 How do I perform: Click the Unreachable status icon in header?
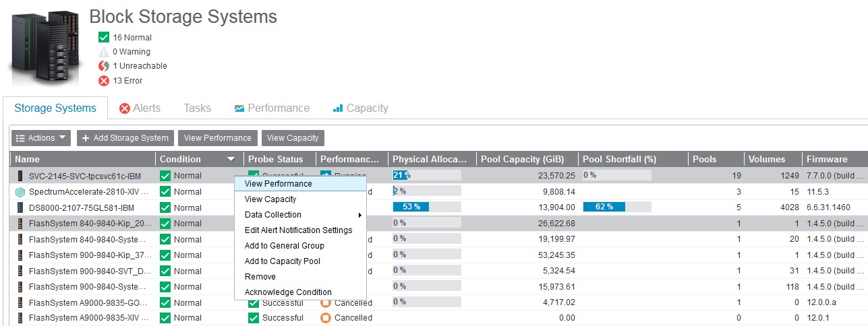104,66
